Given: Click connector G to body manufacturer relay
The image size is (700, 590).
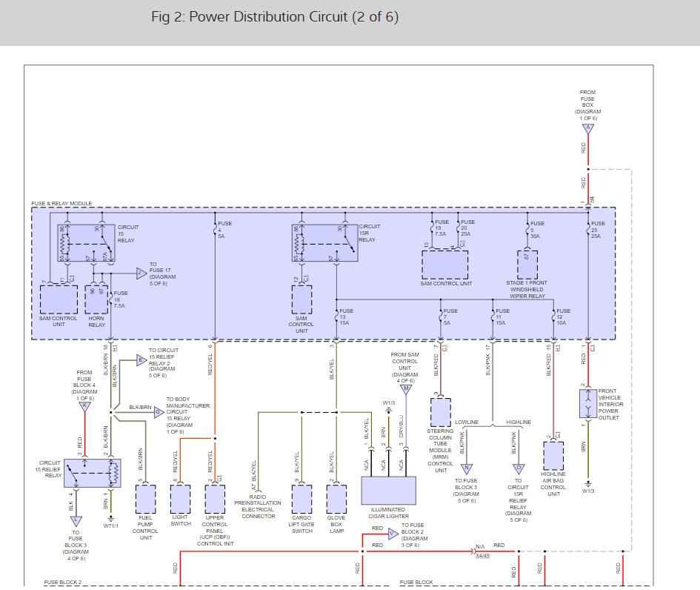Looking at the screenshot, I should click(x=158, y=413).
